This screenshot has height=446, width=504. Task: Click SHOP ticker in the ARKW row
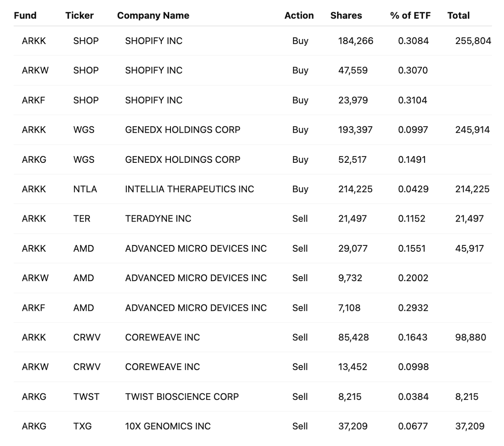86,70
